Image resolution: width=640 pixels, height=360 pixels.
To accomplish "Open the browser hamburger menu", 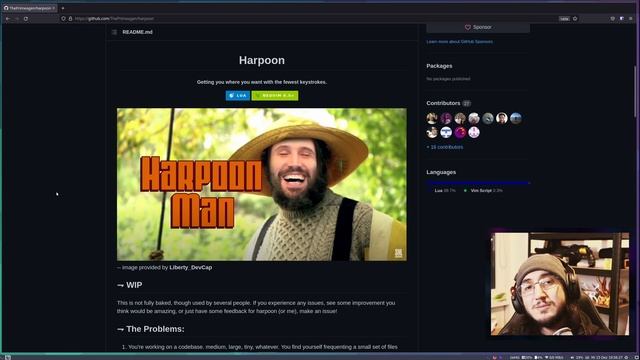I will (631, 19).
